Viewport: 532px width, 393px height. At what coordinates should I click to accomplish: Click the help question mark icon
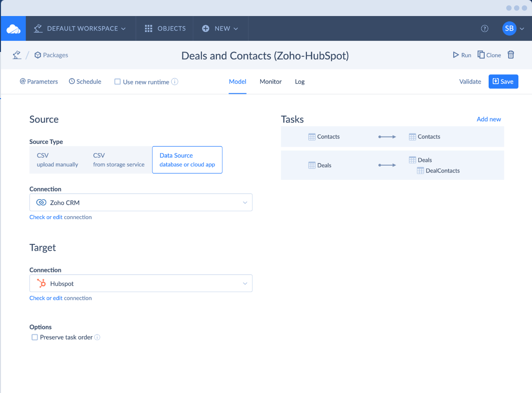(x=484, y=29)
